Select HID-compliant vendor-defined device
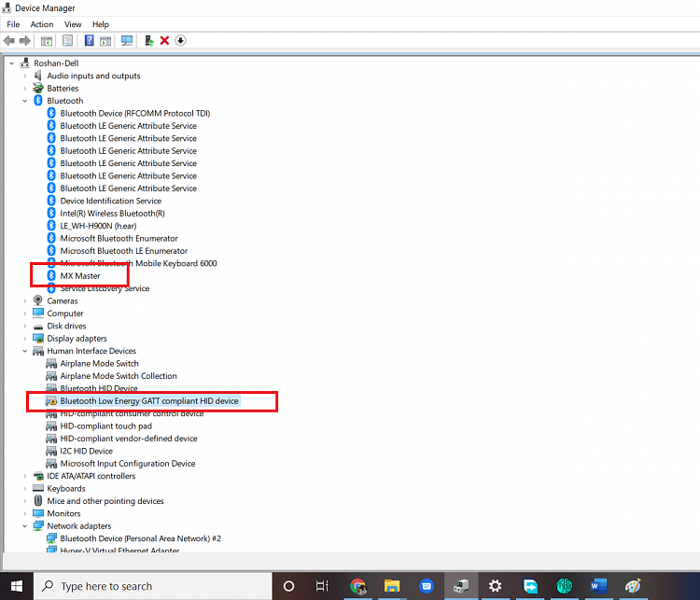Screen dimensions: 700x600 coord(129,439)
